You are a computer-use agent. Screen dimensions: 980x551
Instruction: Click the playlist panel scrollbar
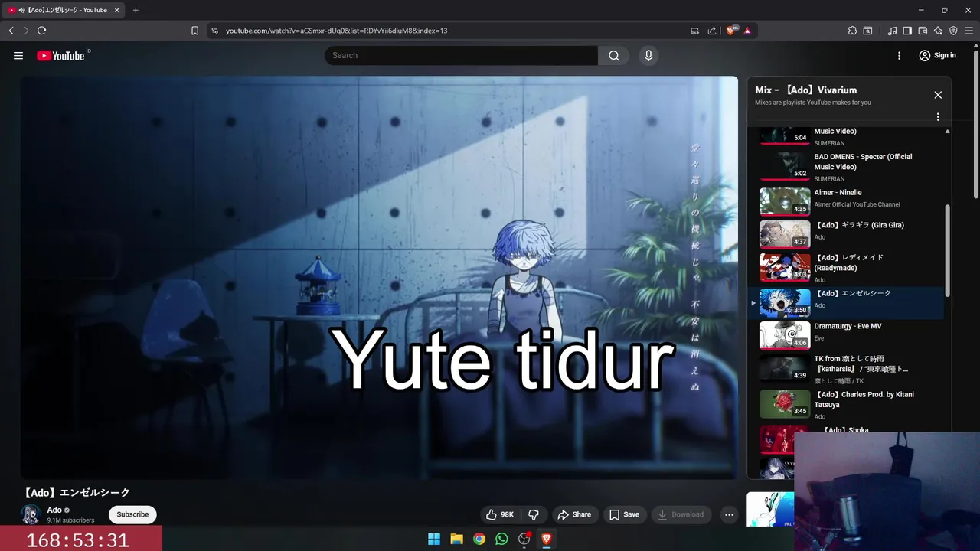[947, 250]
